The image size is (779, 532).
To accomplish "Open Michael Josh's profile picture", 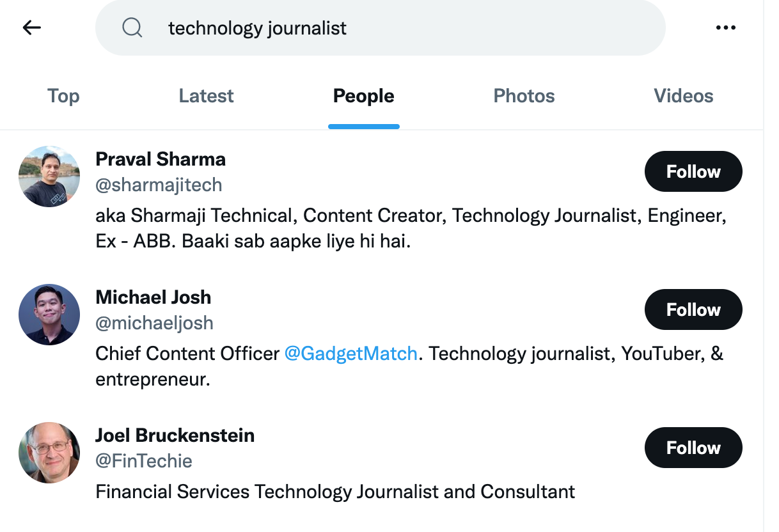I will pyautogui.click(x=49, y=315).
